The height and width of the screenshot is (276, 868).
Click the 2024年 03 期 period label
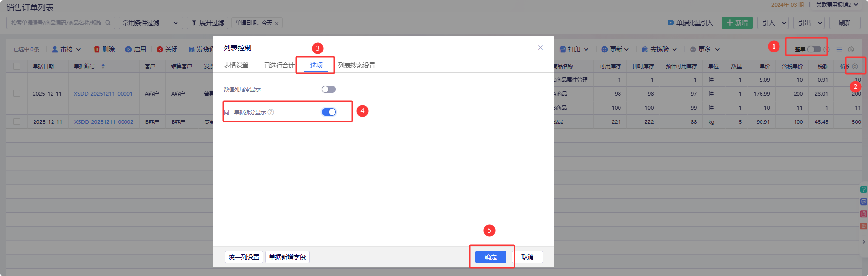pos(787,5)
